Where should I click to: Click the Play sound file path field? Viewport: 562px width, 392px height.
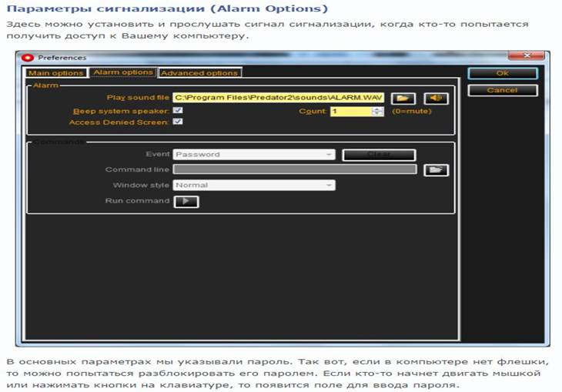pos(279,98)
